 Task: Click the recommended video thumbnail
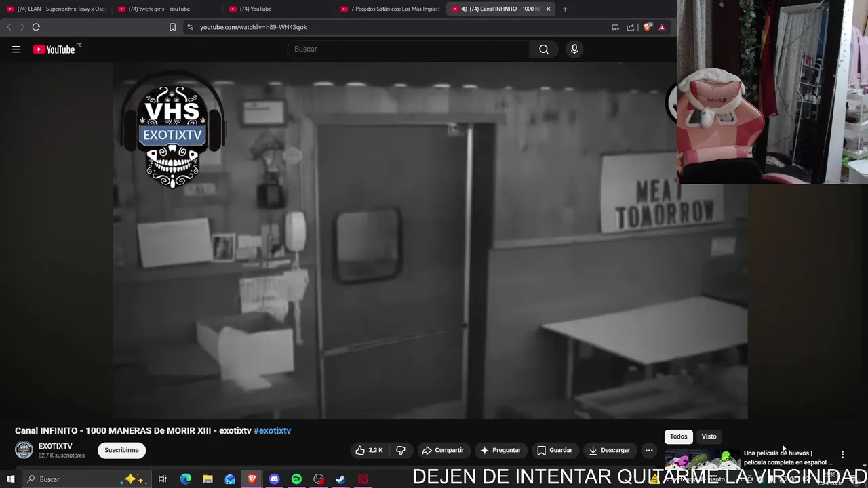pyautogui.click(x=702, y=459)
